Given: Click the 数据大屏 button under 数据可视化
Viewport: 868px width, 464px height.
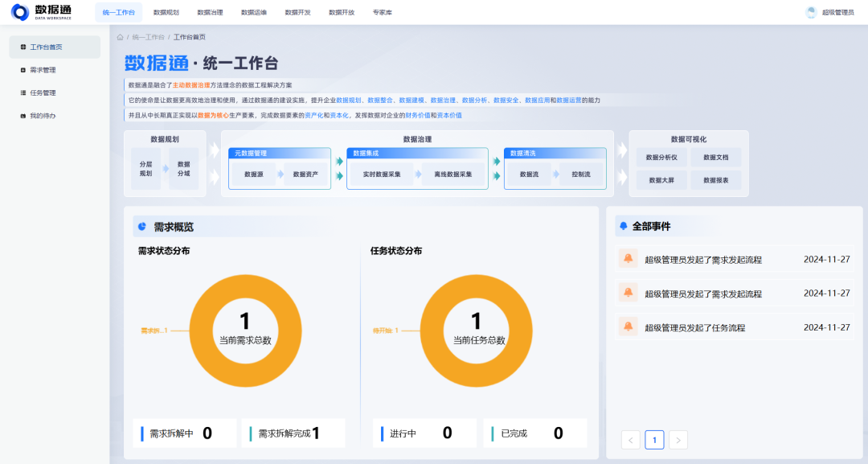Looking at the screenshot, I should click(662, 179).
